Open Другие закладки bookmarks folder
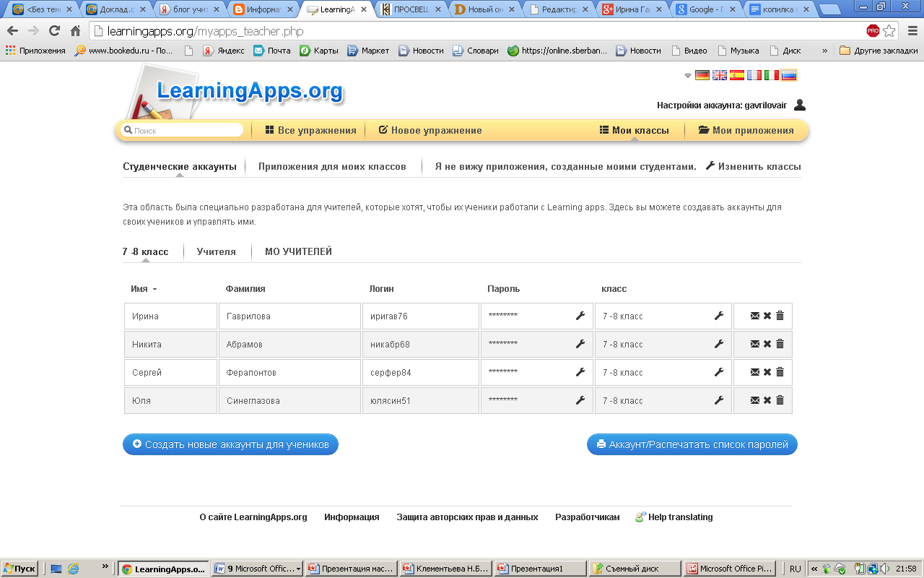 click(x=879, y=51)
